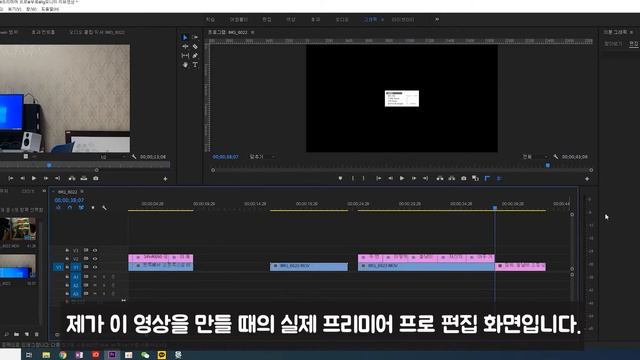
Task: Step forward one frame in Program monitor
Action: pos(413,178)
